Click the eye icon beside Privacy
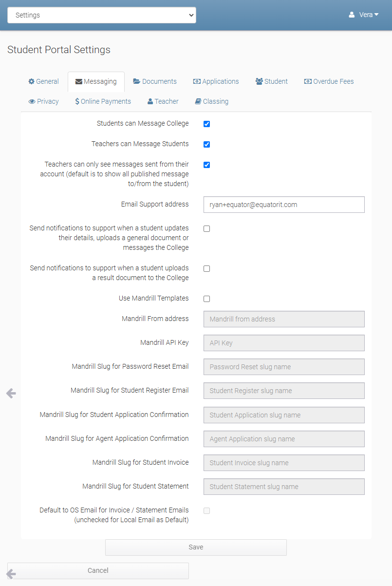 click(32, 101)
